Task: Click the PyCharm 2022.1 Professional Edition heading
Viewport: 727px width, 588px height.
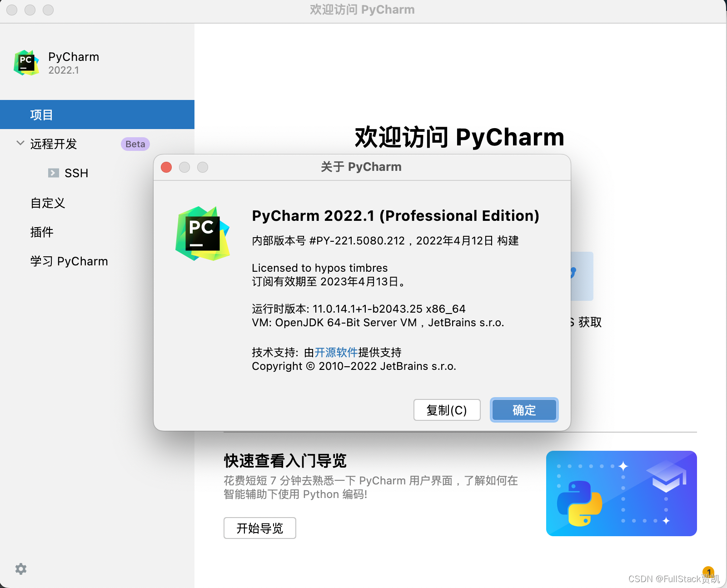Action: 396,215
